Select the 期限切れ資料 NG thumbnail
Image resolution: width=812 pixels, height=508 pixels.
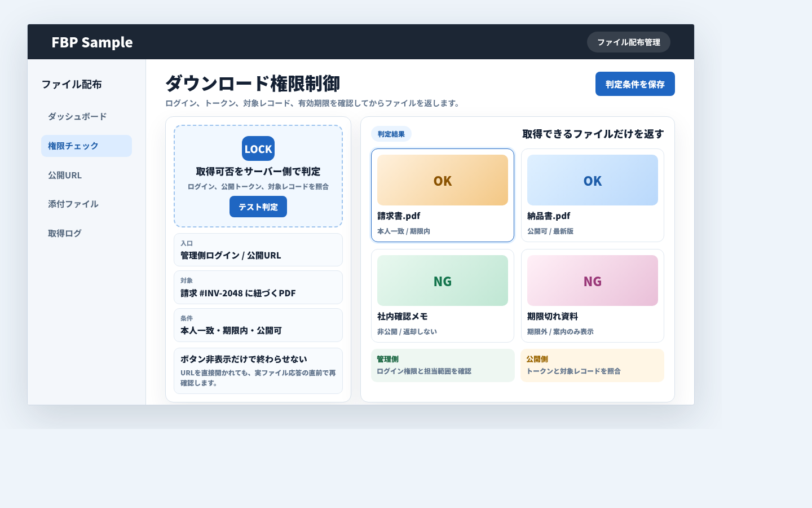coord(593,281)
